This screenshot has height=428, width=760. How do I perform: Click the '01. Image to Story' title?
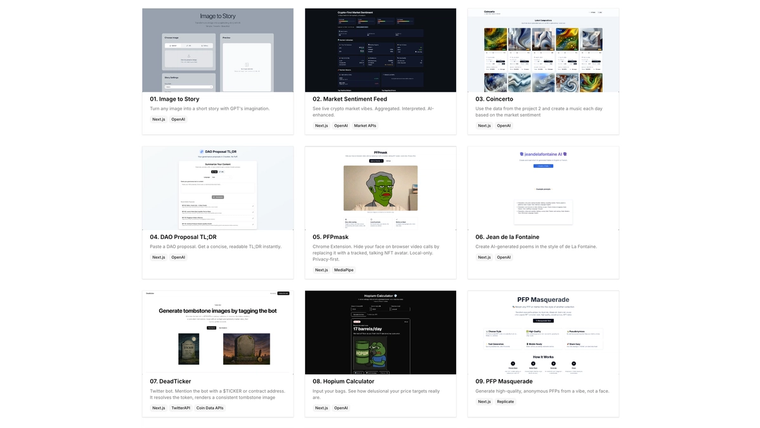pyautogui.click(x=174, y=99)
